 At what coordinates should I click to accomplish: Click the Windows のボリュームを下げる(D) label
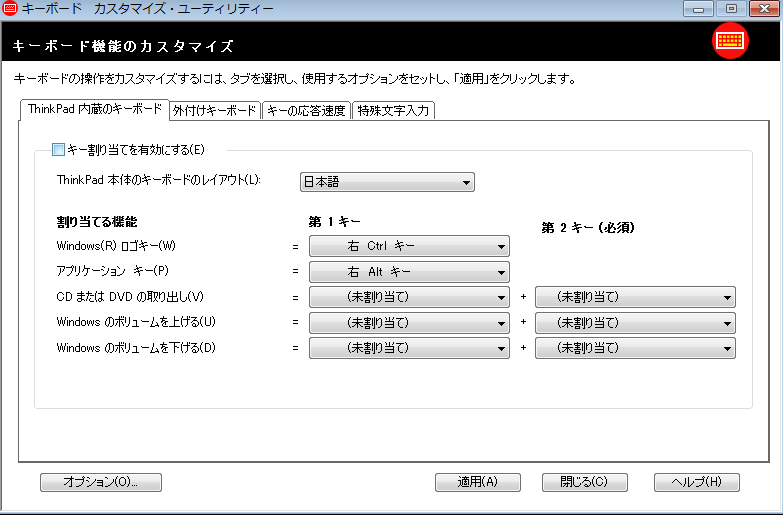point(136,348)
